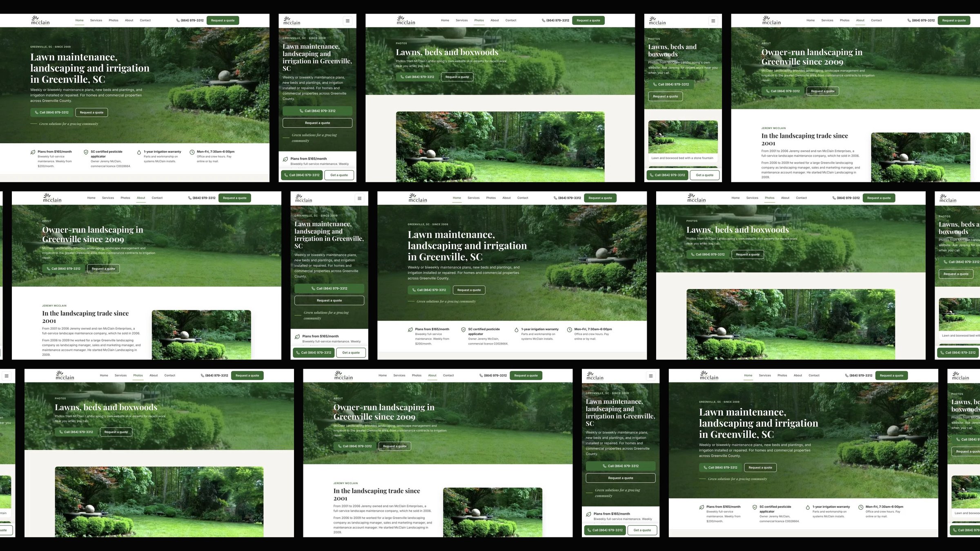Select Contact nav item in bottom-row desktop Home mockup

pos(814,375)
